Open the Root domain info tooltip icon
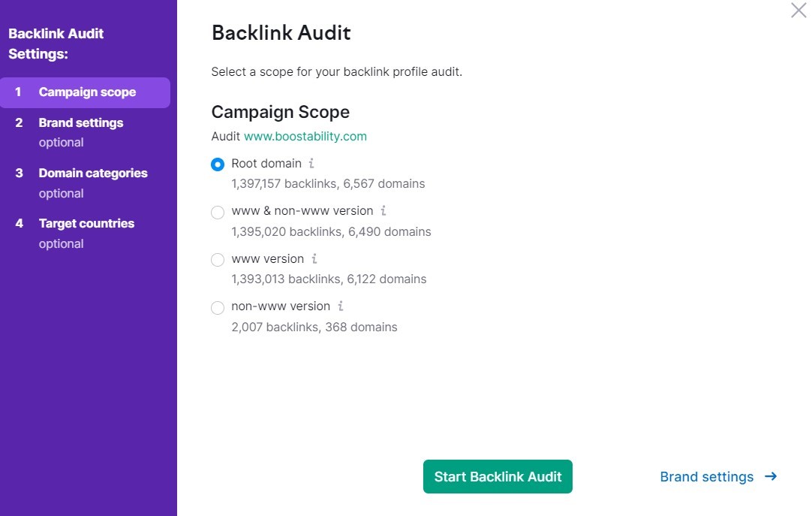812x516 pixels. coord(312,163)
